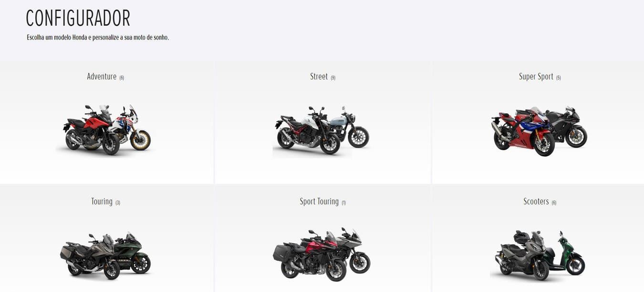Choose the Super Sport bikes image
This screenshot has width=644, height=292.
[x=539, y=131]
